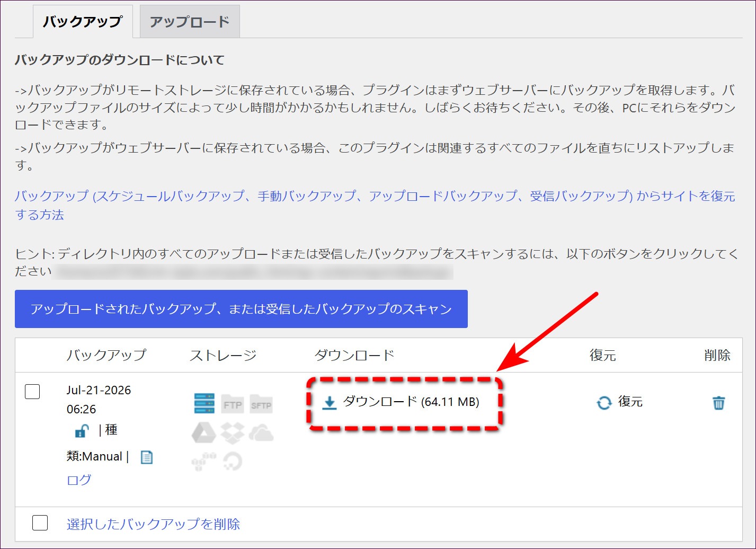The height and width of the screenshot is (549, 756).
Task: Switch to the バックアップ tab
Action: tap(83, 22)
